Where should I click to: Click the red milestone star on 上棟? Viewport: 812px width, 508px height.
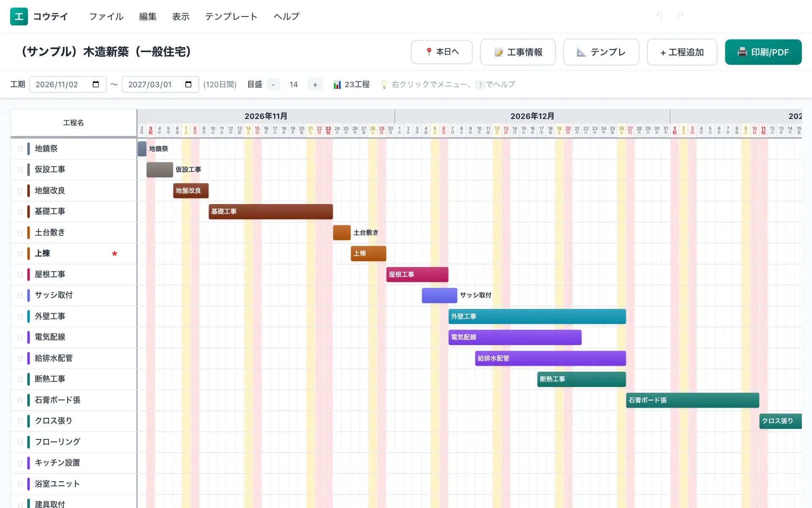coord(114,253)
